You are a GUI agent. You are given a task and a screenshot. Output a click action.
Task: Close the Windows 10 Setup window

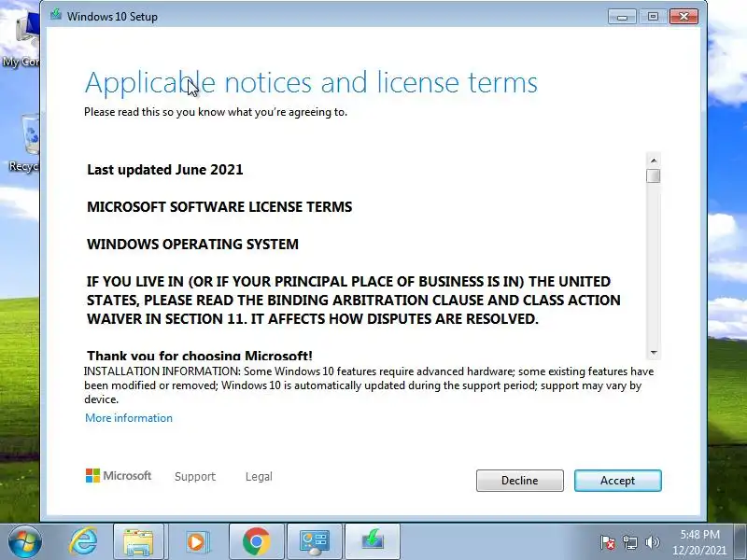(684, 17)
